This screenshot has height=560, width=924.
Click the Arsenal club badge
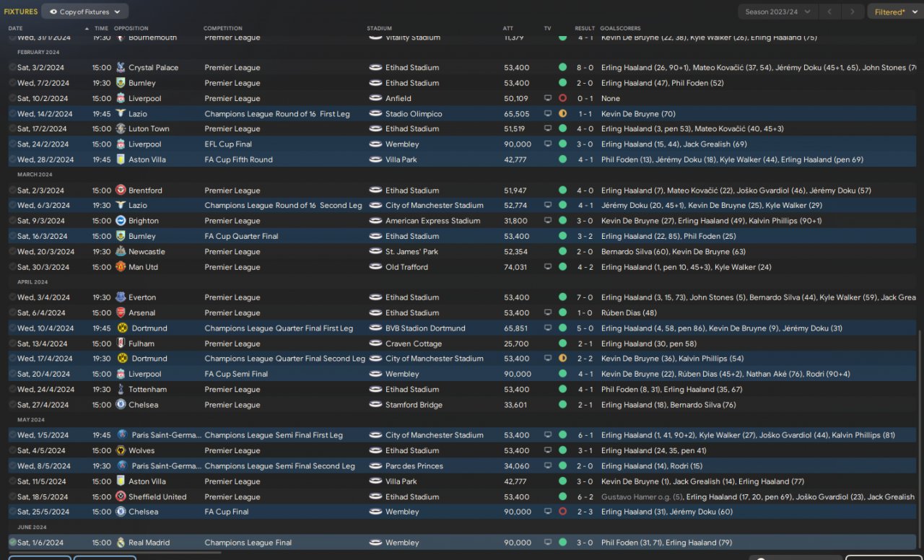121,313
